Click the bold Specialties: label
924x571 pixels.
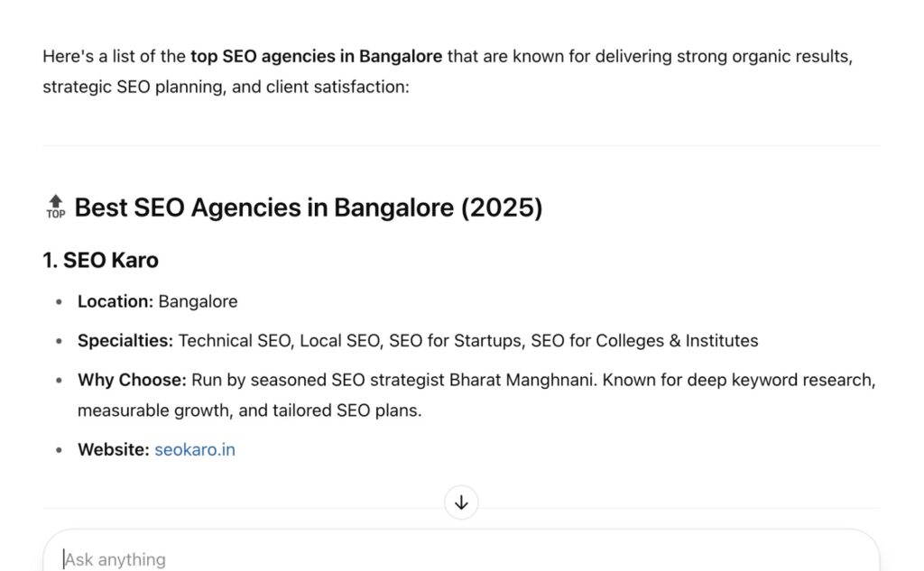coord(125,341)
